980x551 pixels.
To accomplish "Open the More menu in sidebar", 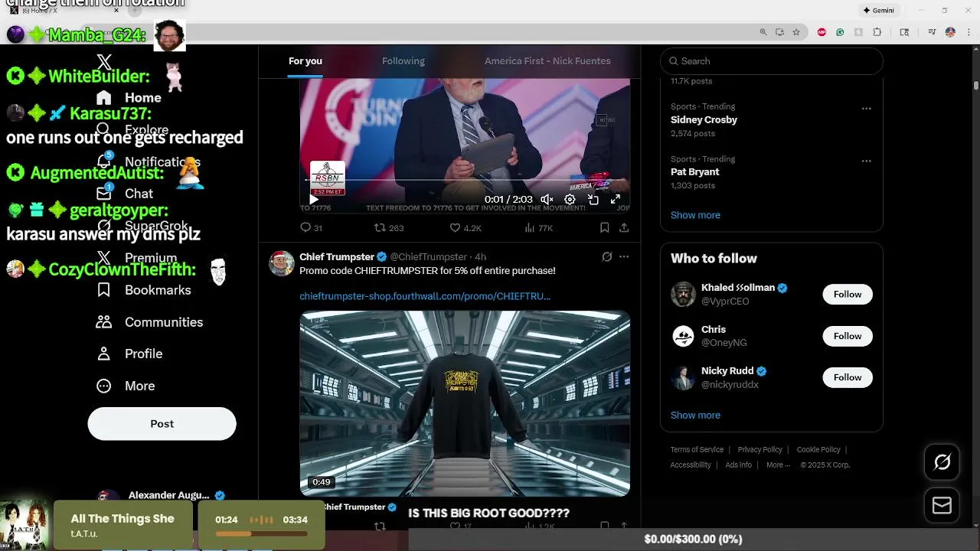I will tap(125, 386).
